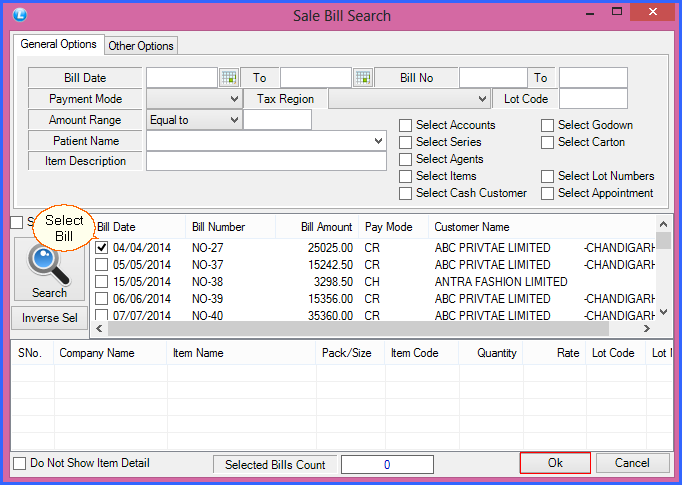The width and height of the screenshot is (682, 485).
Task: Focus the Item Description input field
Action: 266,161
